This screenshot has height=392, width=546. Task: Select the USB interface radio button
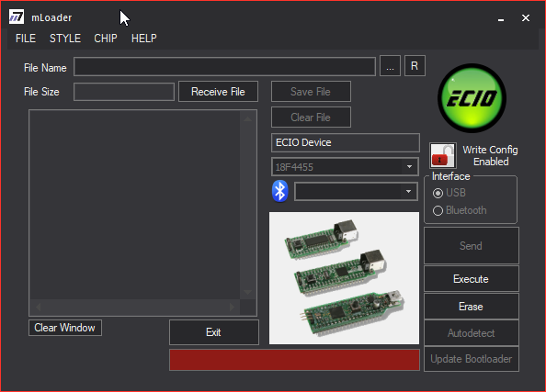(x=438, y=193)
